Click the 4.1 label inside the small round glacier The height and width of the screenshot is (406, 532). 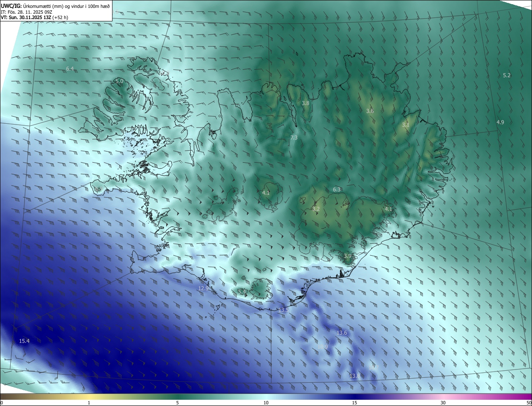(x=266, y=193)
